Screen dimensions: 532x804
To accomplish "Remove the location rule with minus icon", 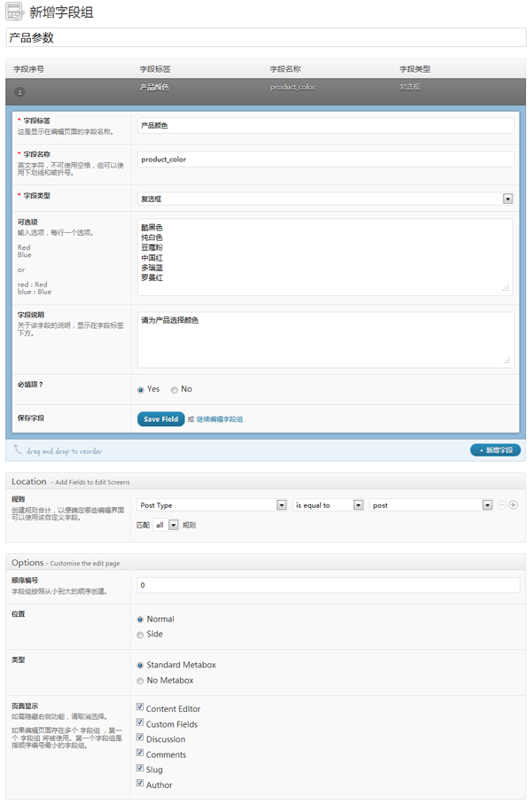I will 502,505.
